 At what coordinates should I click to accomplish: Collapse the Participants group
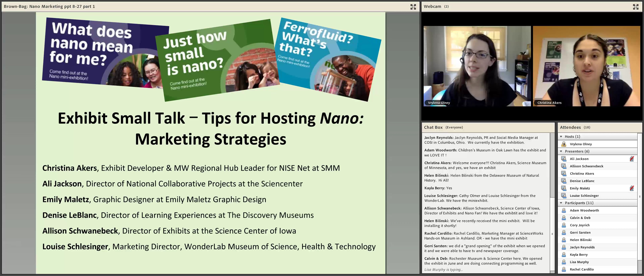(561, 203)
